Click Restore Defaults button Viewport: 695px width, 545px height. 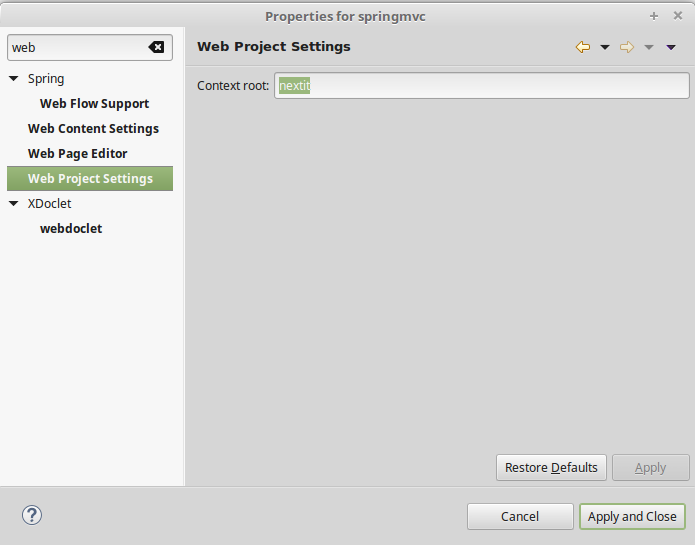pyautogui.click(x=551, y=467)
